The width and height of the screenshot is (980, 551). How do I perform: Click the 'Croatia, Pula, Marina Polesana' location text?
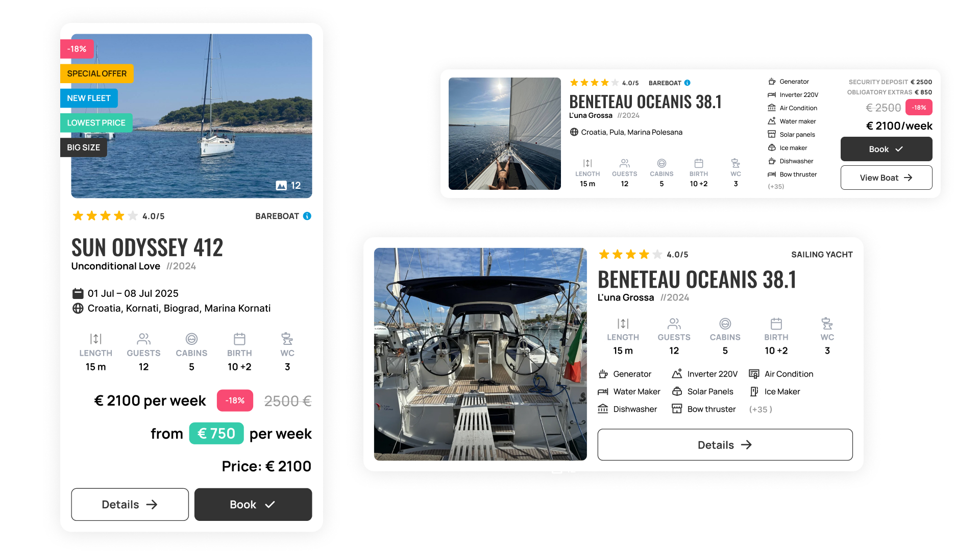point(632,132)
